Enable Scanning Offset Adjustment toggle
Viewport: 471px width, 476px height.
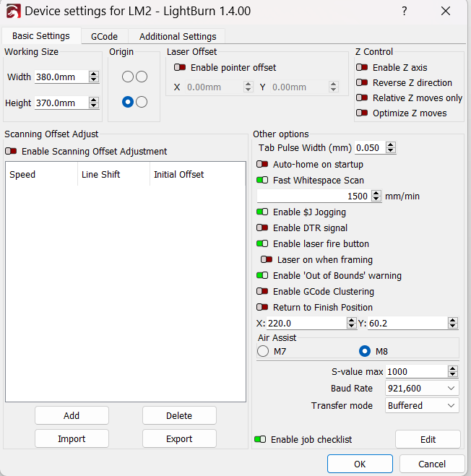[11, 151]
